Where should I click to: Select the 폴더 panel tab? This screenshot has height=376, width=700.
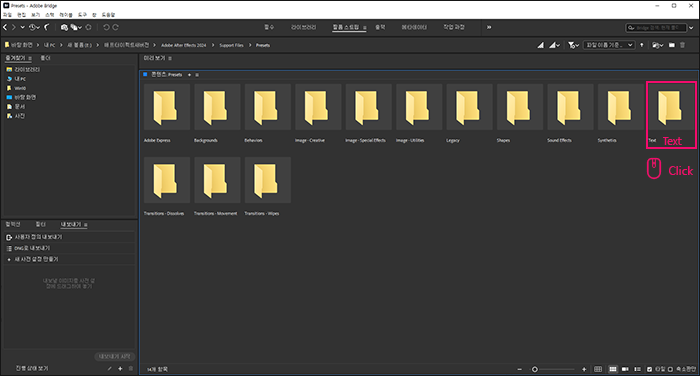point(46,58)
